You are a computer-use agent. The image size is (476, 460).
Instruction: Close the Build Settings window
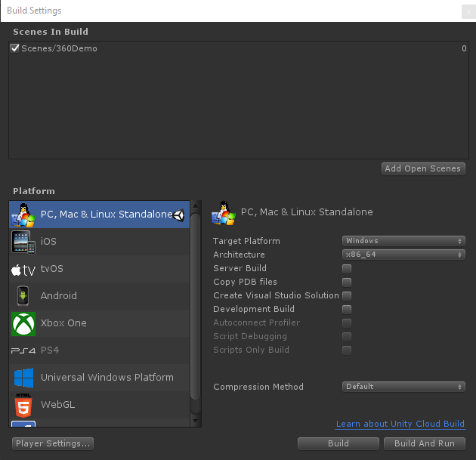point(468,12)
